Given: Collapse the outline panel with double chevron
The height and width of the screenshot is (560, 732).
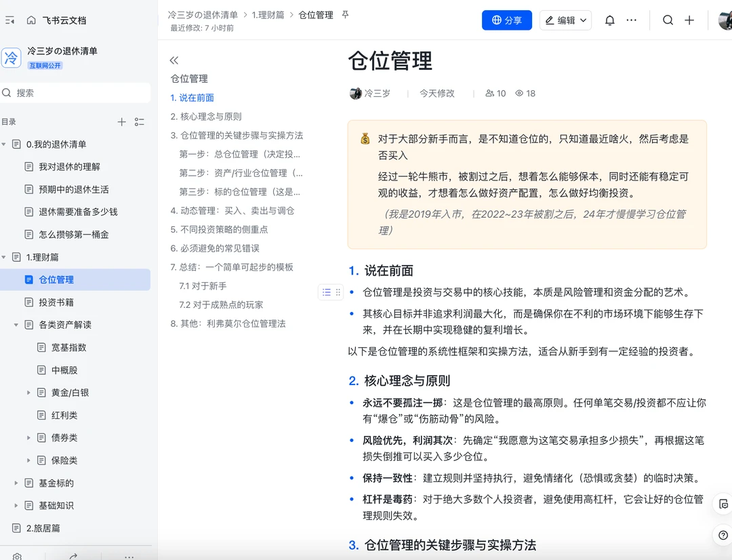Looking at the screenshot, I should [174, 60].
